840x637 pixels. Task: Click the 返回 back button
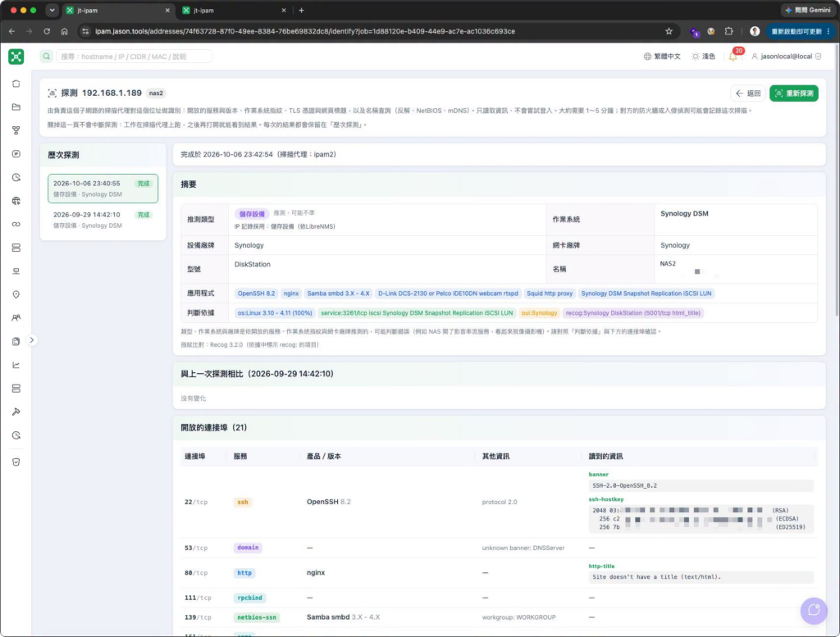(x=748, y=93)
